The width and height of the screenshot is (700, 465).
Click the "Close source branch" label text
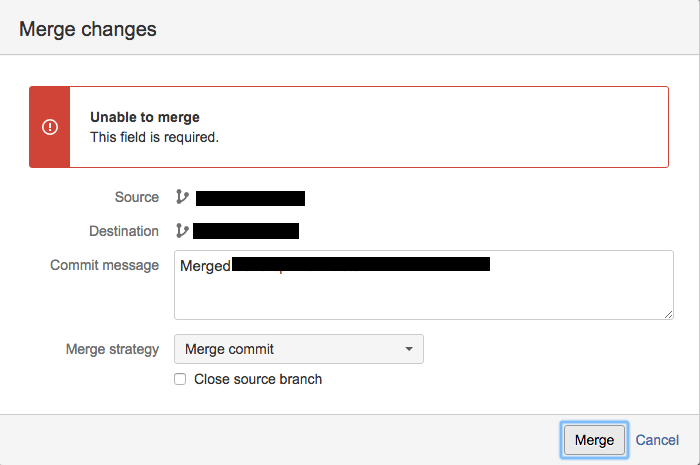click(258, 379)
